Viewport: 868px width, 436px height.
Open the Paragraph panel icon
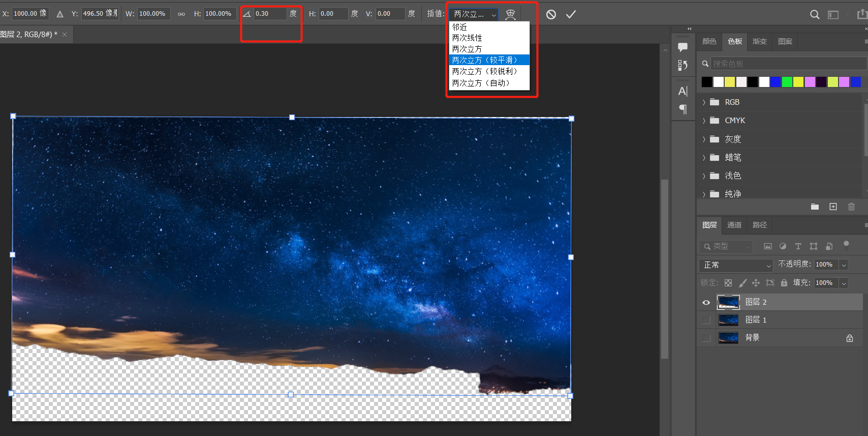pyautogui.click(x=683, y=109)
